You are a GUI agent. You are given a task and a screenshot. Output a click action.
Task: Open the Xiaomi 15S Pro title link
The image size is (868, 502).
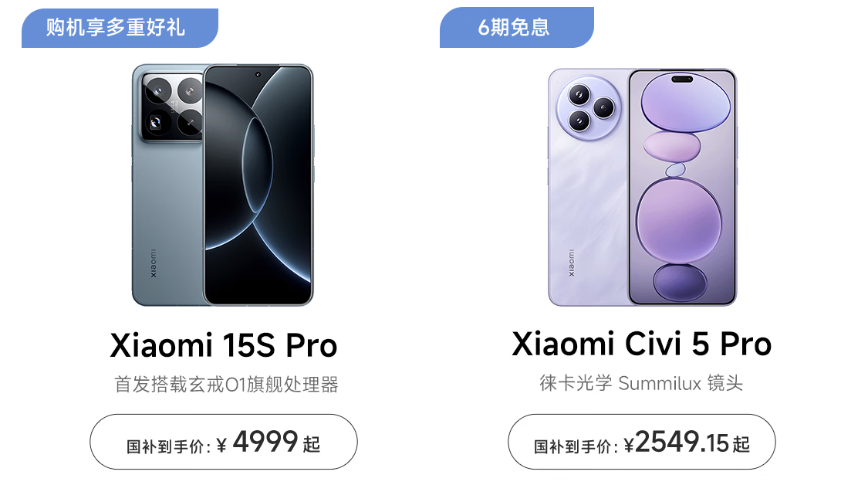point(224,345)
